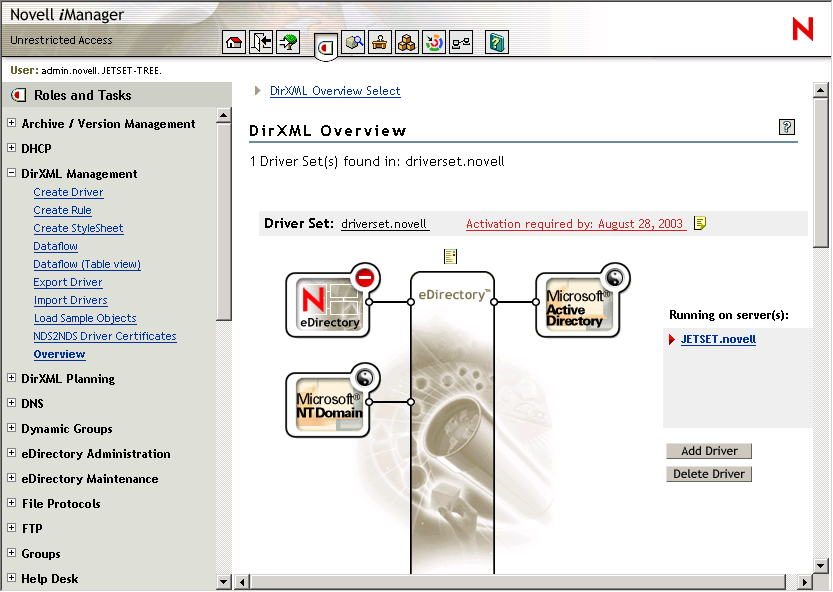Open the Create StyleSheet task
This screenshot has width=833, height=592.
click(78, 229)
